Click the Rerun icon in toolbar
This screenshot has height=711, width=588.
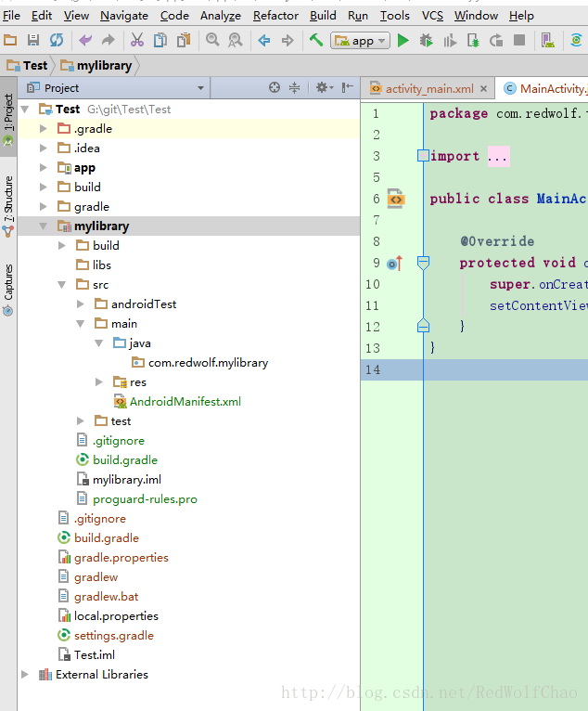tap(496, 40)
